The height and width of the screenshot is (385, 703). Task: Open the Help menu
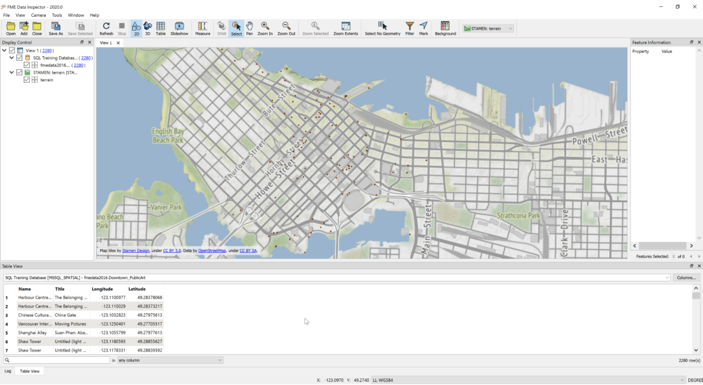pyautogui.click(x=94, y=15)
